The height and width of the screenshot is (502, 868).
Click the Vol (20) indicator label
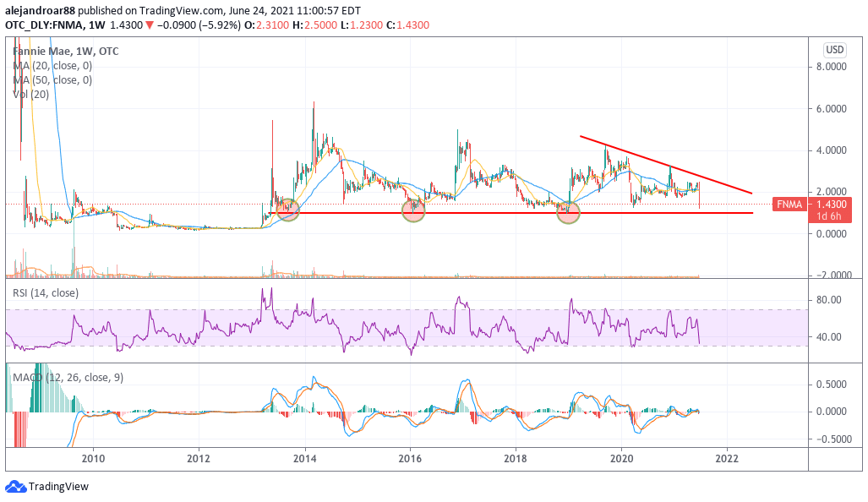click(30, 94)
